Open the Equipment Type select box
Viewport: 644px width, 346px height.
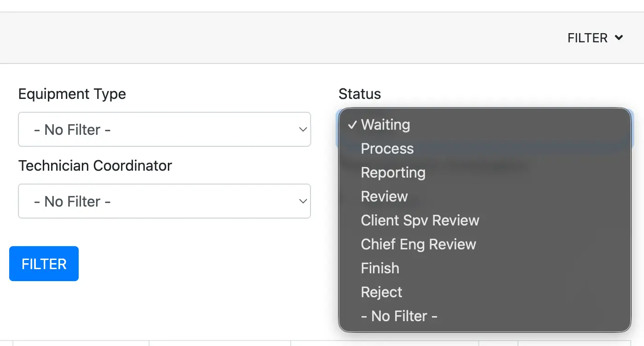pyautogui.click(x=164, y=130)
